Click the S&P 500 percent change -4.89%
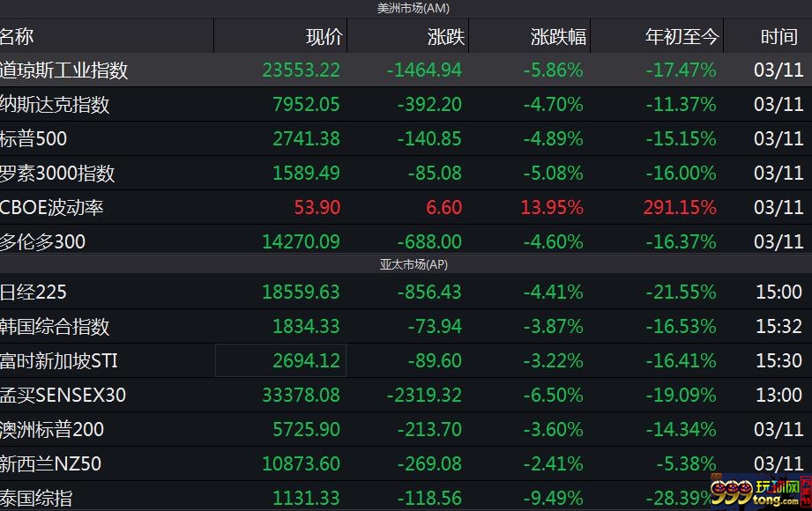The height and width of the screenshot is (511, 812). click(553, 138)
